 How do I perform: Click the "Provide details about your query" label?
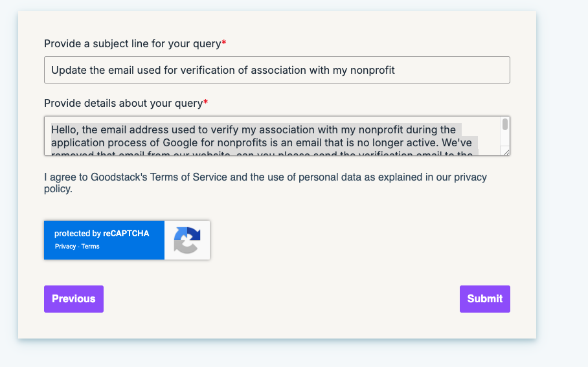coord(123,103)
